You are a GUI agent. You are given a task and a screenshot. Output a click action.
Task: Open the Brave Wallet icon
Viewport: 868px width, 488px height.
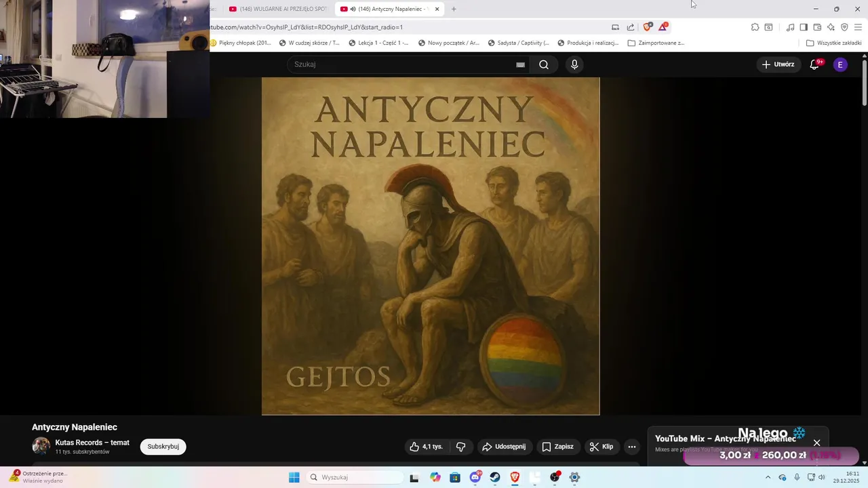click(x=817, y=27)
